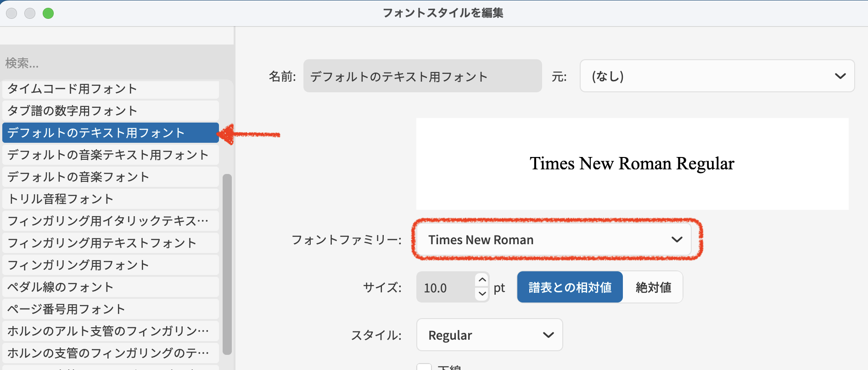Choose デフォルトの音楽テキスト用フォント from the list
Image resolution: width=868 pixels, height=370 pixels.
point(110,155)
